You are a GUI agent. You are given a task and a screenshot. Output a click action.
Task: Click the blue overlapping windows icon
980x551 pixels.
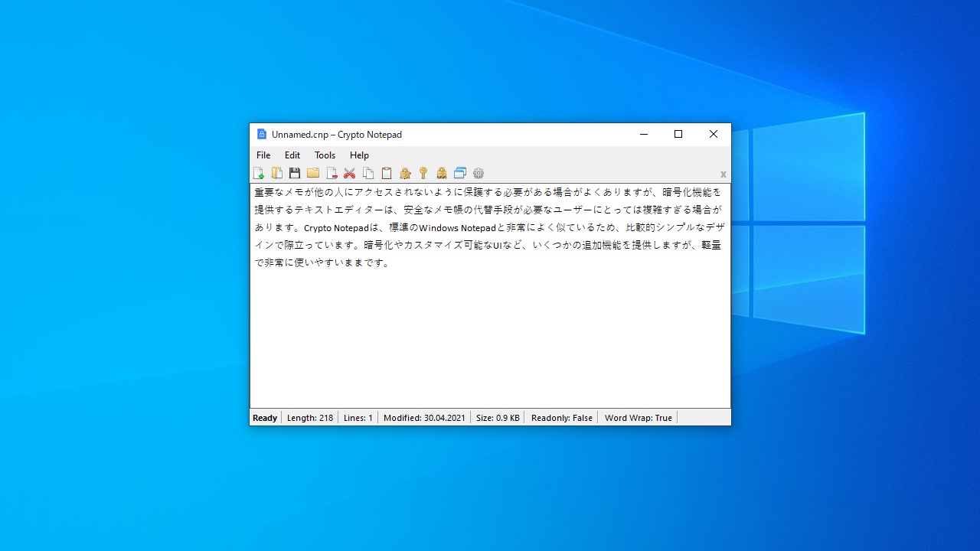pyautogui.click(x=460, y=173)
